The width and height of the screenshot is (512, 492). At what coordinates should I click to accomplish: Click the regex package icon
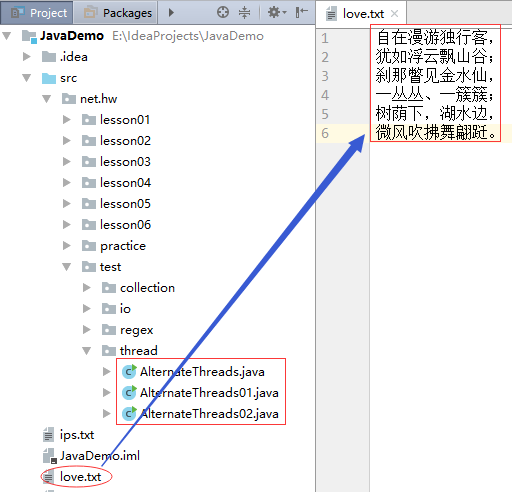click(x=109, y=330)
